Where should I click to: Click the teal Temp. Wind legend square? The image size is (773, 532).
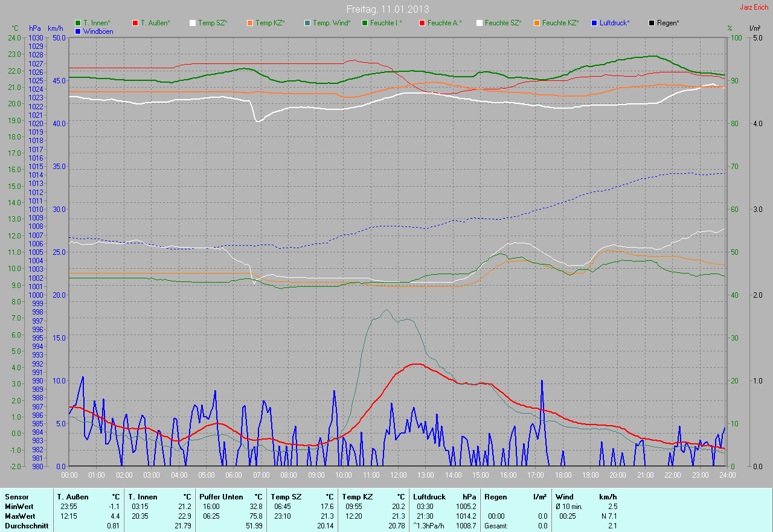[307, 23]
